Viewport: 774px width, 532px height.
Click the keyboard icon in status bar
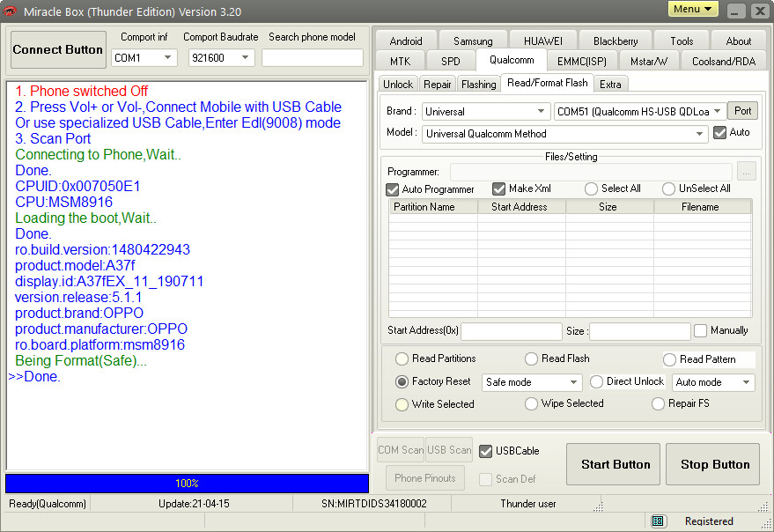tap(658, 521)
